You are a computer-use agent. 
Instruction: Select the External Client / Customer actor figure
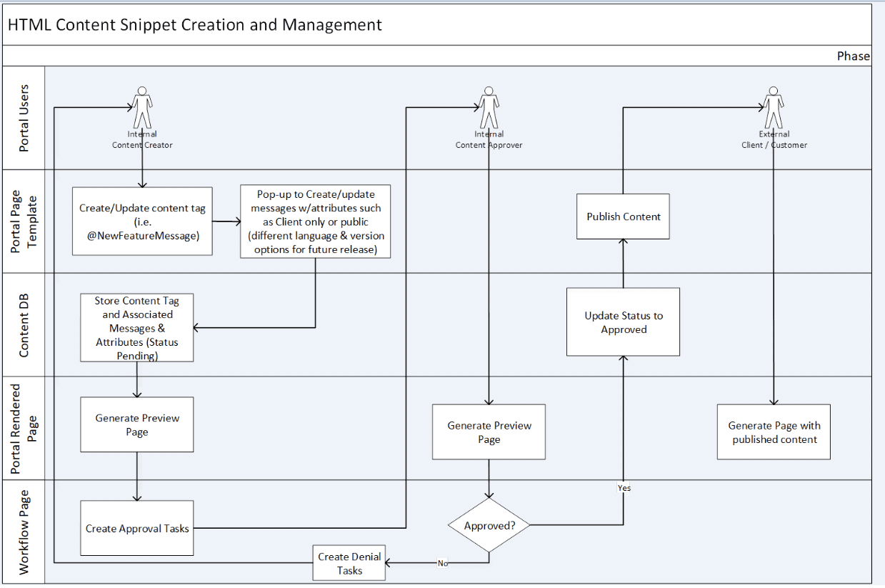[x=774, y=107]
